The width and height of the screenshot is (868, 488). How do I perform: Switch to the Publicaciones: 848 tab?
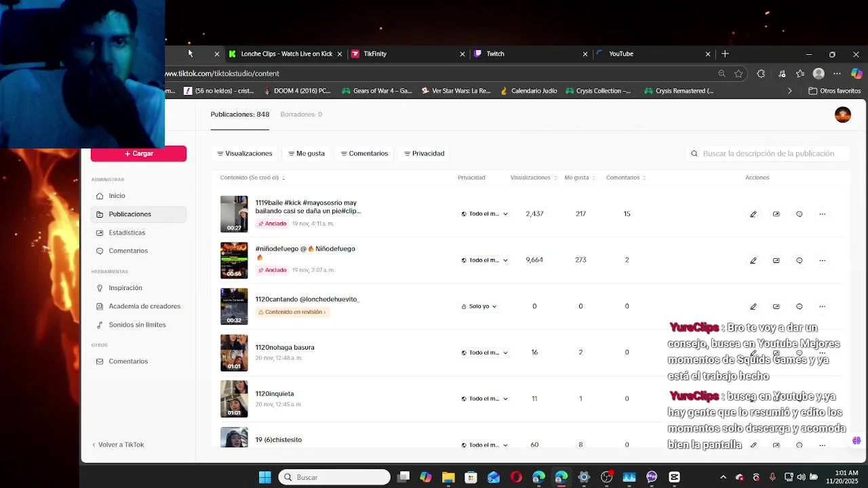[x=240, y=115]
